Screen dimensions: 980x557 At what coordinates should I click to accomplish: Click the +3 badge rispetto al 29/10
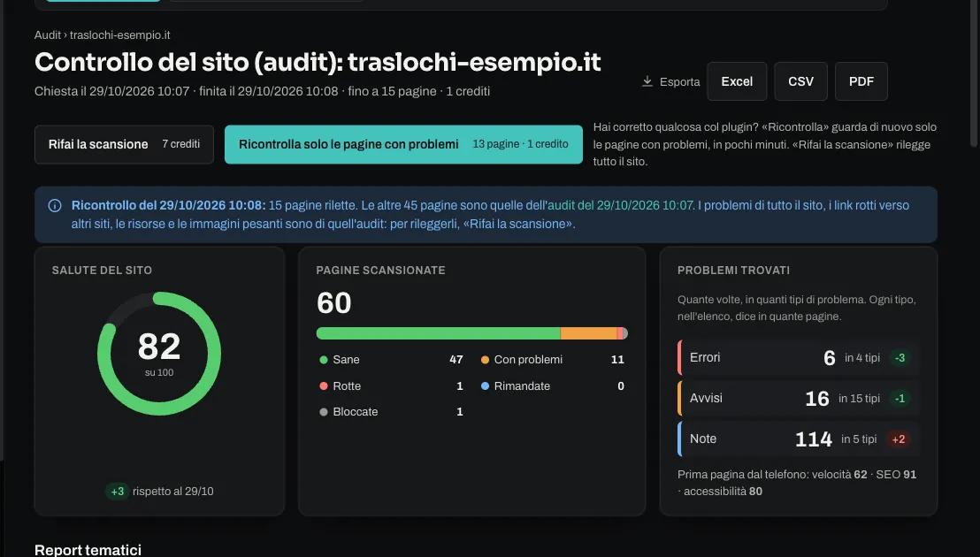click(117, 492)
